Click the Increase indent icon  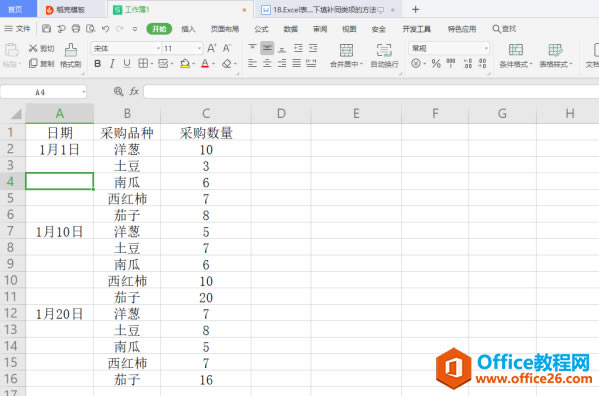point(313,48)
